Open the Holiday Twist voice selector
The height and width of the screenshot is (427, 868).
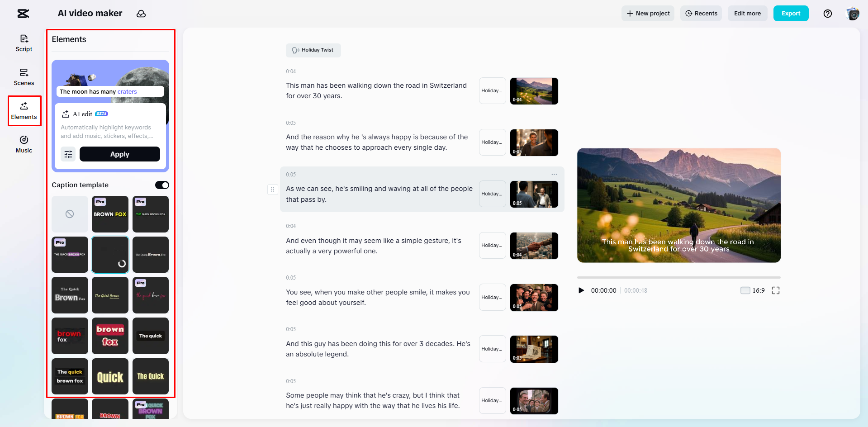pos(313,50)
